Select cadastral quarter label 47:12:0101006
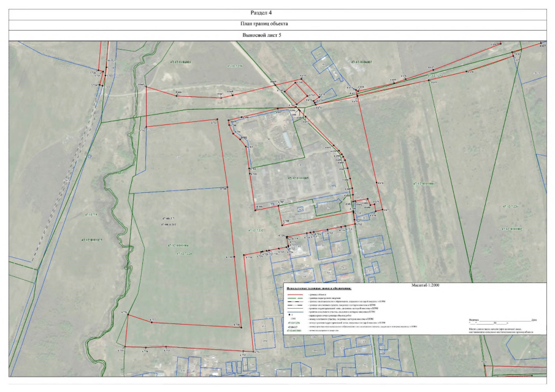The width and height of the screenshot is (555, 392). click(x=423, y=183)
